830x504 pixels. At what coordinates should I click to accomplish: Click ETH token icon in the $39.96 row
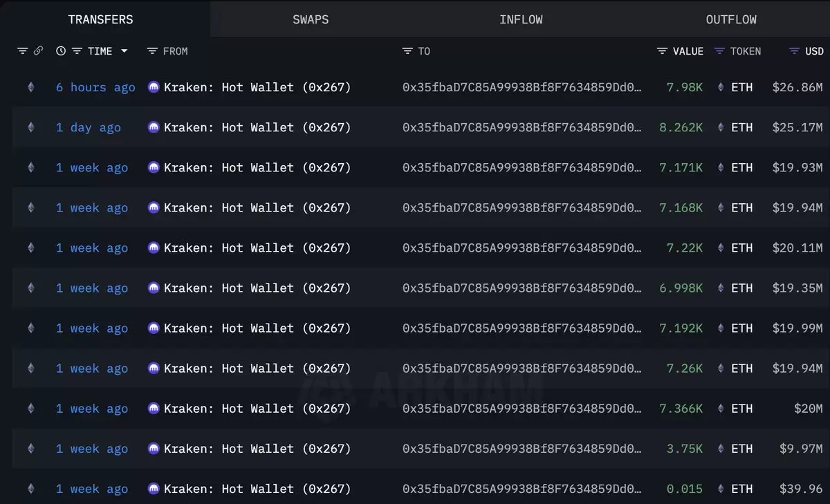[x=721, y=489]
